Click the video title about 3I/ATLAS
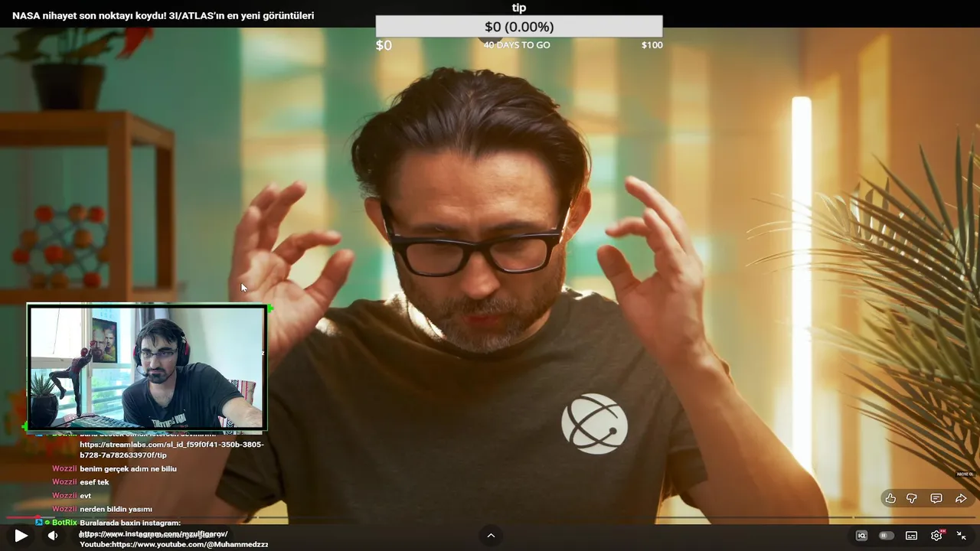980x551 pixels. pos(163,15)
